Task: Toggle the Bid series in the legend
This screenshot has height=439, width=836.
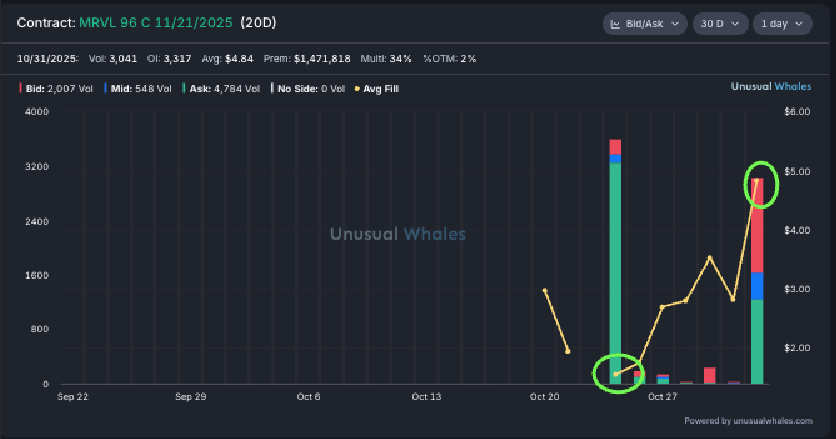Action: (x=56, y=89)
